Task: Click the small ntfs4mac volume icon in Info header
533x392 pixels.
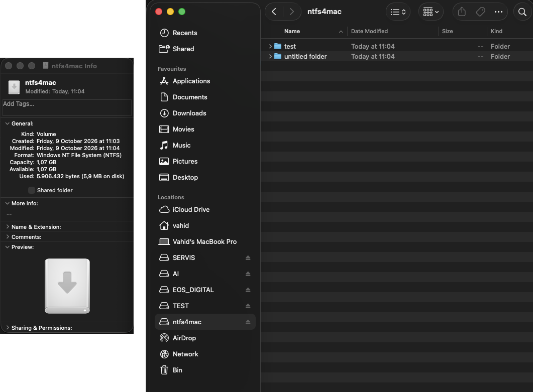Action: point(14,87)
